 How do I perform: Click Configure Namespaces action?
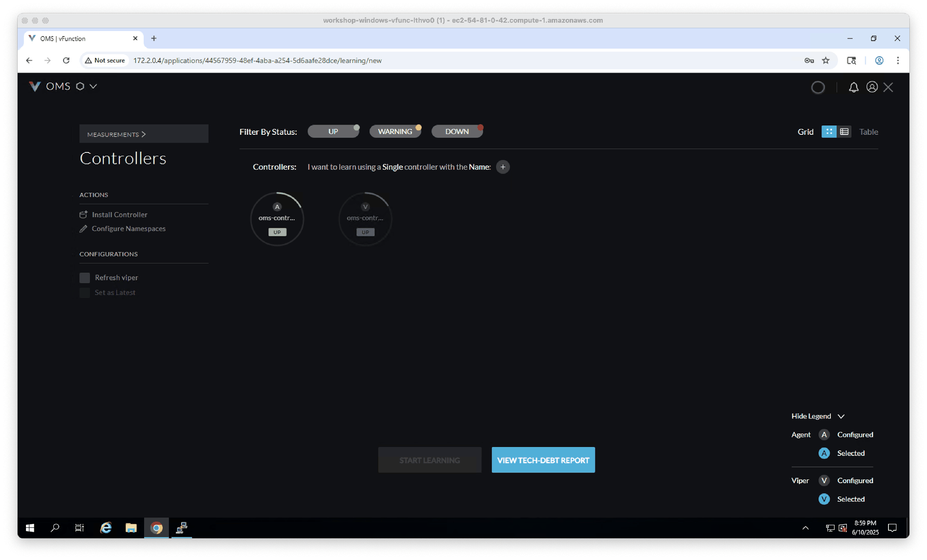pyautogui.click(x=122, y=228)
